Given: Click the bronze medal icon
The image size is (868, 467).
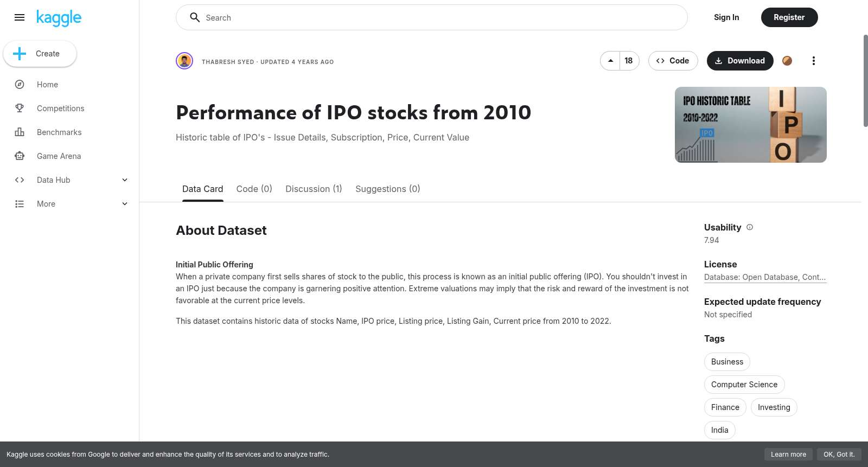Looking at the screenshot, I should [787, 61].
